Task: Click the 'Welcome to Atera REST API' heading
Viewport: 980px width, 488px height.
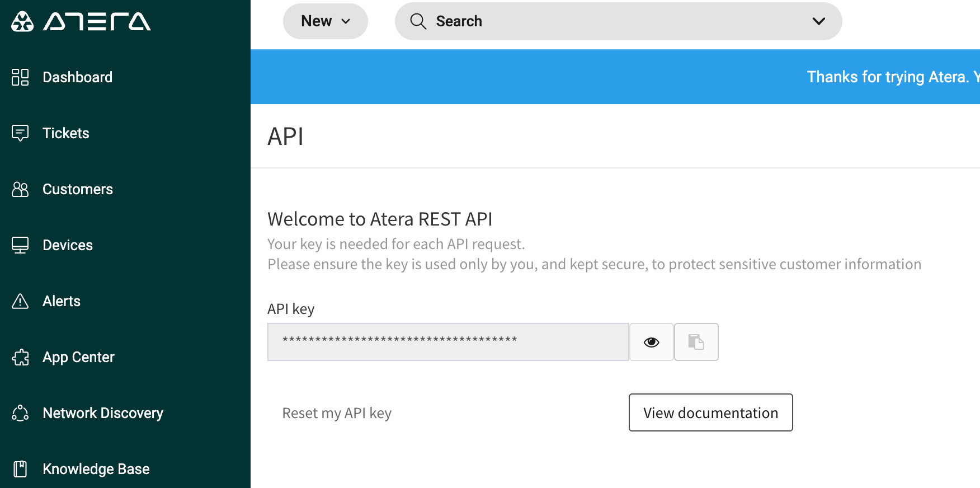Action: coord(380,219)
